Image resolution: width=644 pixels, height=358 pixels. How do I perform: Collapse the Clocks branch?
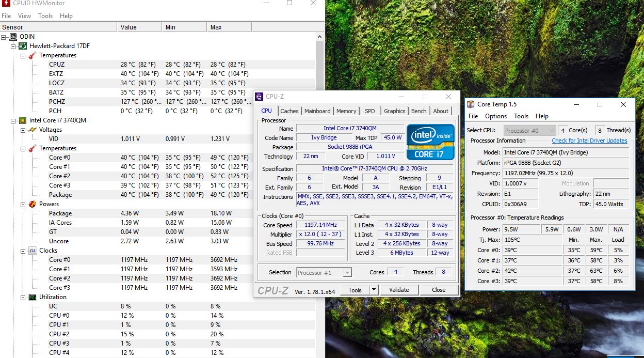(23, 251)
